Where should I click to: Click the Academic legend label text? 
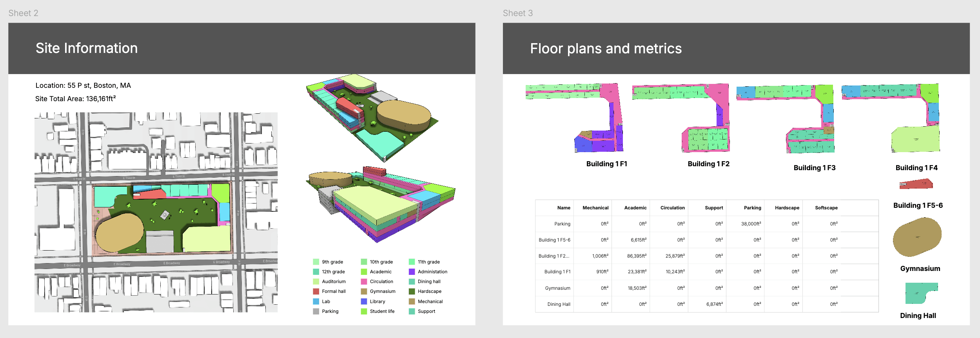pyautogui.click(x=381, y=272)
